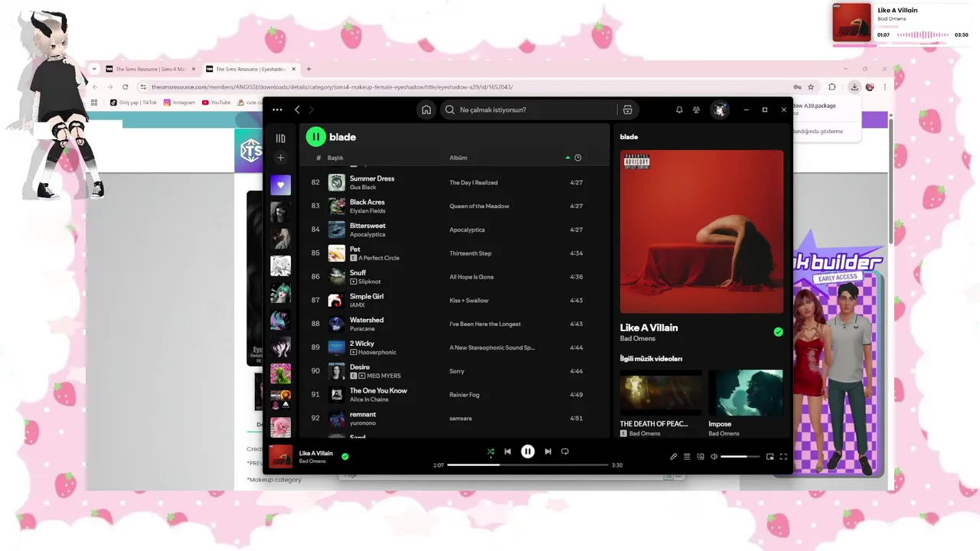Open Connect to a device
This screenshot has height=551, width=980.
pos(701,457)
